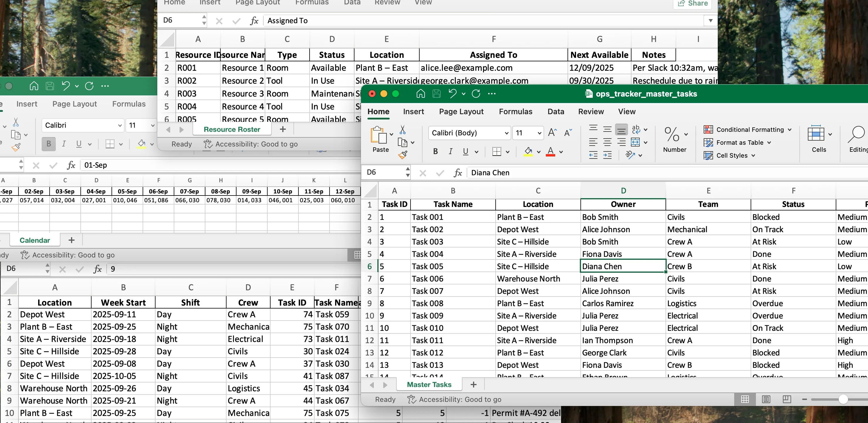Image resolution: width=868 pixels, height=423 pixels.
Task: Open font size 11 dropdown in ops_tracker_master_tasks
Action: (539, 133)
